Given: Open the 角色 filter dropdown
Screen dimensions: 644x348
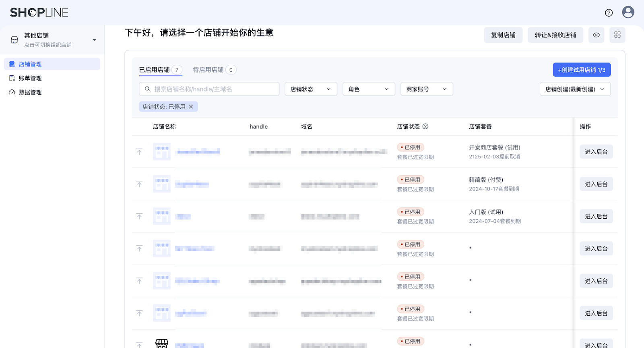Looking at the screenshot, I should pyautogui.click(x=369, y=89).
